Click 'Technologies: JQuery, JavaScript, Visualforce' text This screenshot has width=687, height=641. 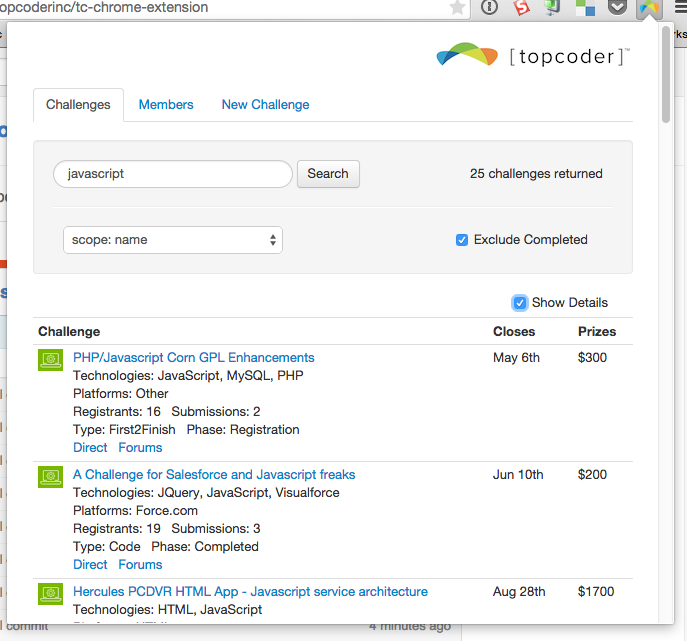(206, 492)
